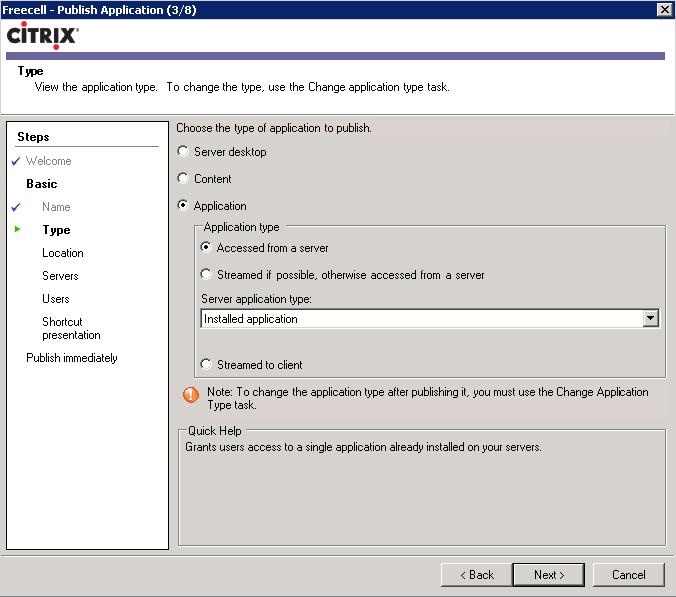676x597 pixels.
Task: Open the Server application type dropdown arrow
Action: (x=650, y=319)
